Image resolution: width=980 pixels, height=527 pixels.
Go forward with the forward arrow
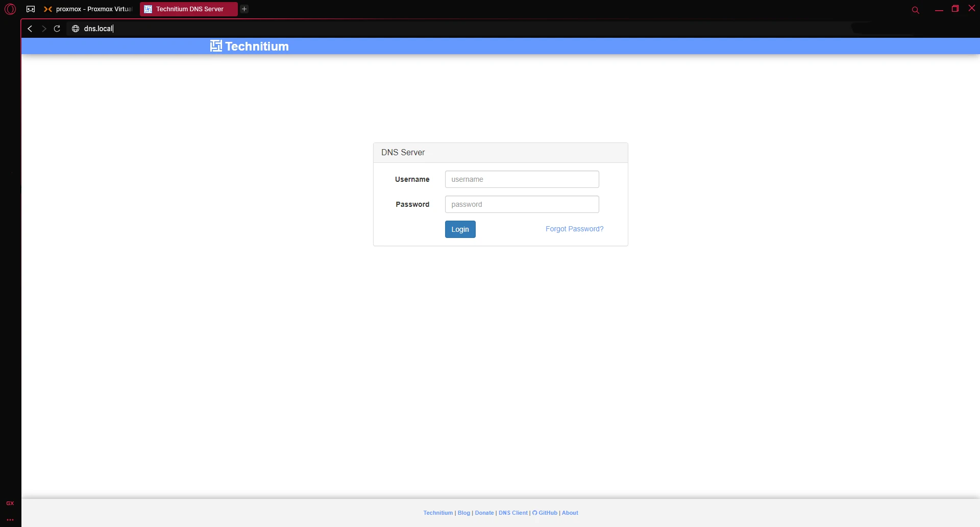[x=44, y=29]
